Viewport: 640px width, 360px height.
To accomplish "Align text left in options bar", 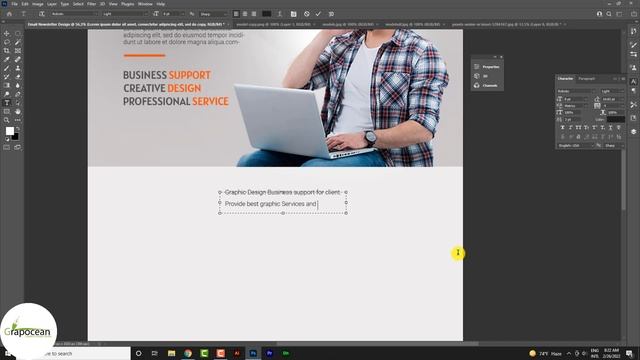I will (x=236, y=14).
